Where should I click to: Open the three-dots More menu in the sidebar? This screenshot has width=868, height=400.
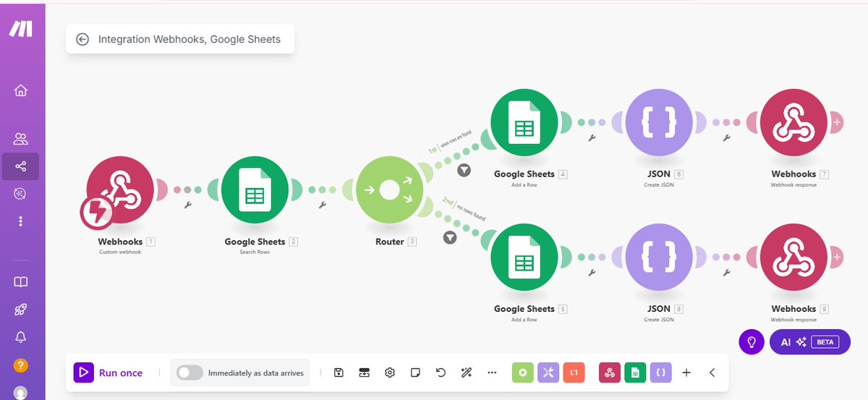(x=20, y=221)
